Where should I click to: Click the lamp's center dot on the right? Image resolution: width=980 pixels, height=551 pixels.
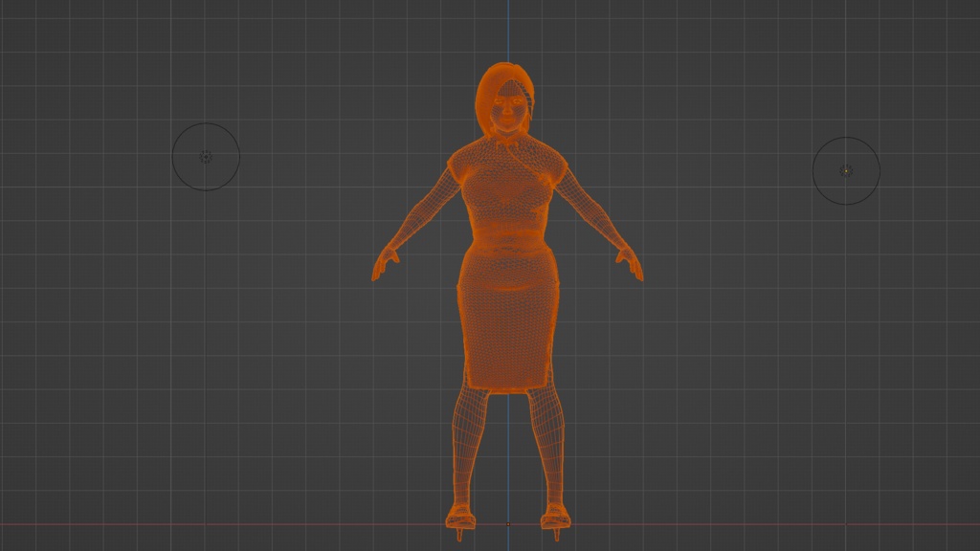pos(846,170)
